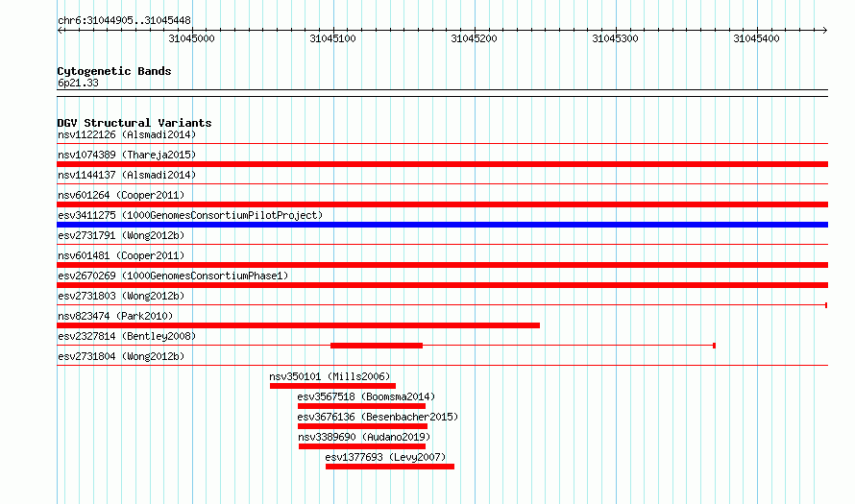
Task: Open the nsv3389690 (Audano2019) label
Action: pyautogui.click(x=364, y=437)
